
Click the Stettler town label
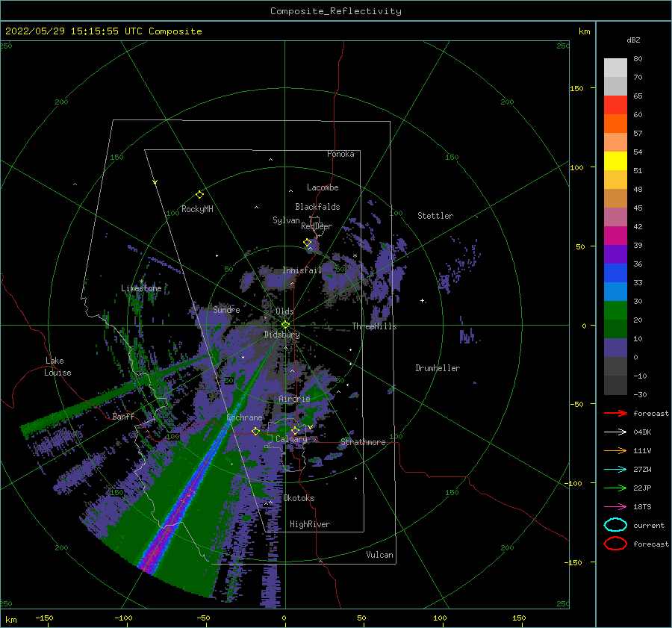(435, 216)
